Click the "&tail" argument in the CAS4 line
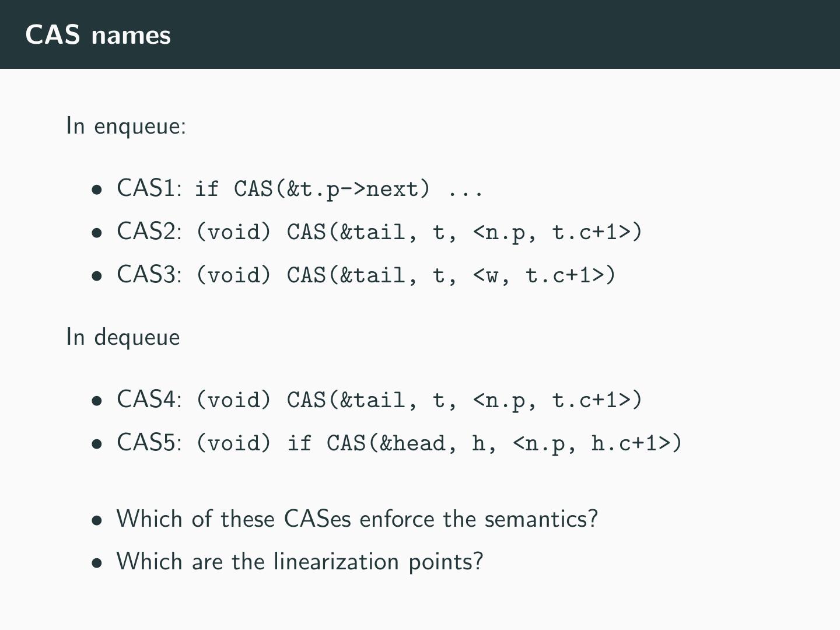 372,400
